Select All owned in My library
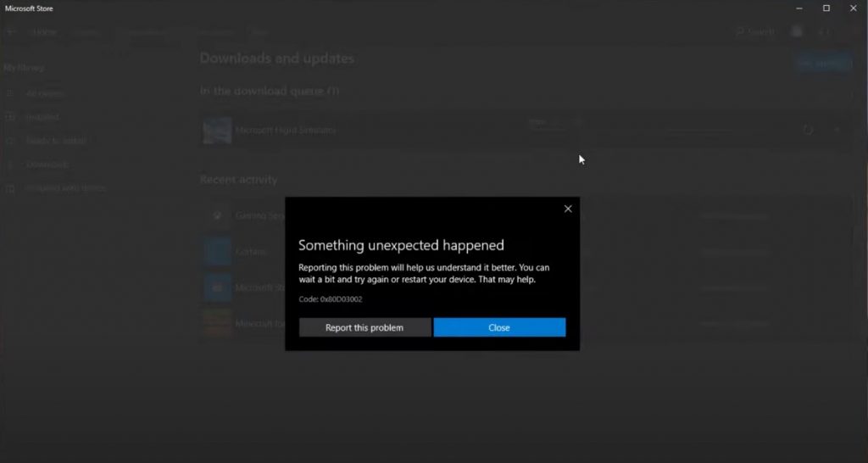 click(46, 93)
